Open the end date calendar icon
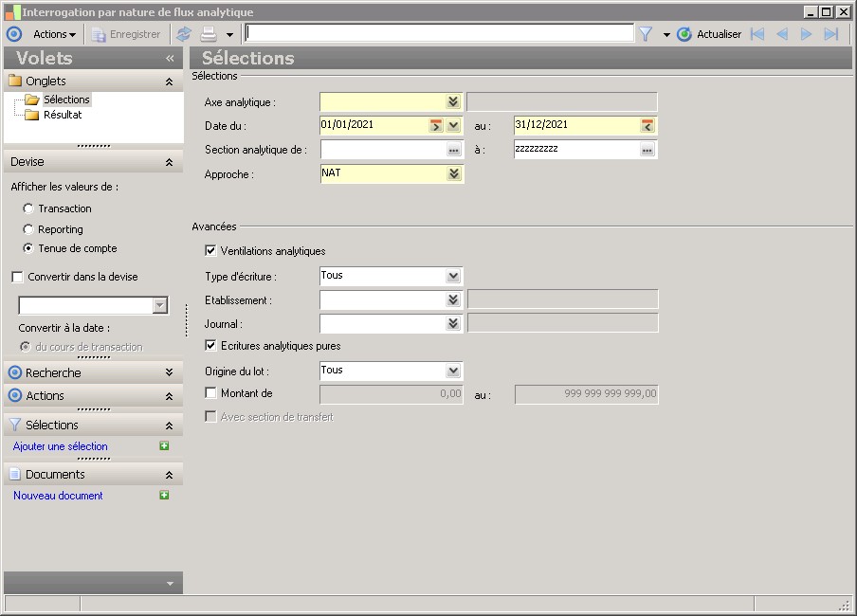The height and width of the screenshot is (616, 857). pos(647,125)
